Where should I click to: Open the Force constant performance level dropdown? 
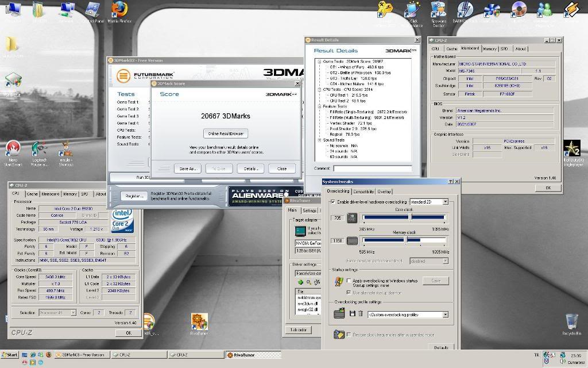[445, 261]
